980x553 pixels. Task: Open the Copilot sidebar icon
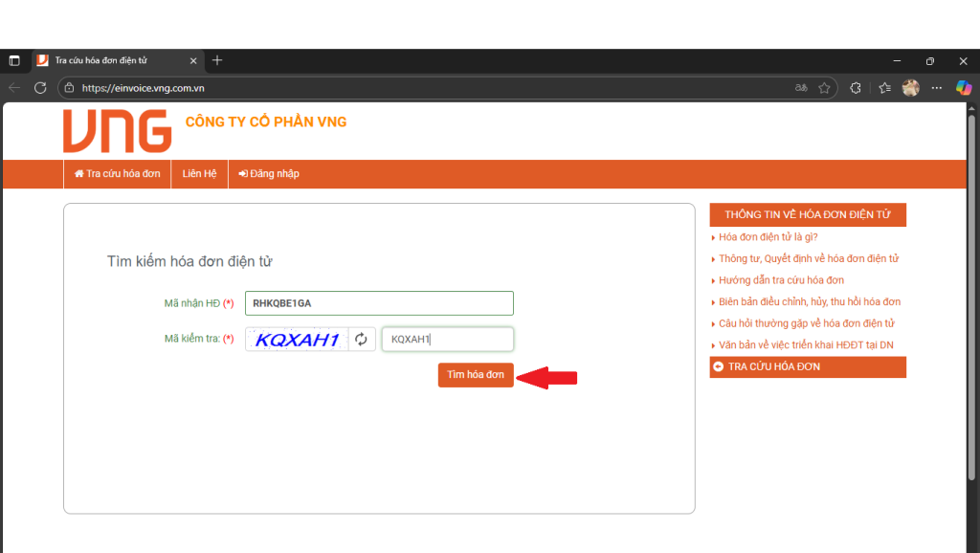[x=964, y=88]
